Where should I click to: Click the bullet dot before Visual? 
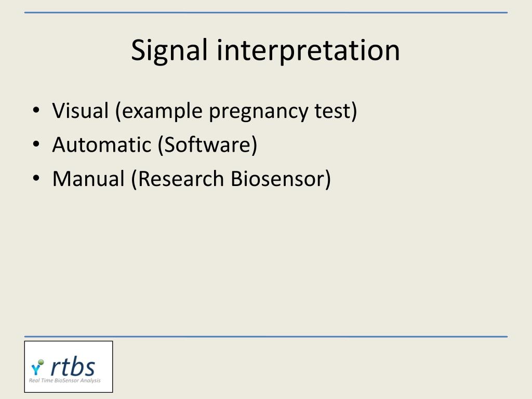tap(36, 110)
